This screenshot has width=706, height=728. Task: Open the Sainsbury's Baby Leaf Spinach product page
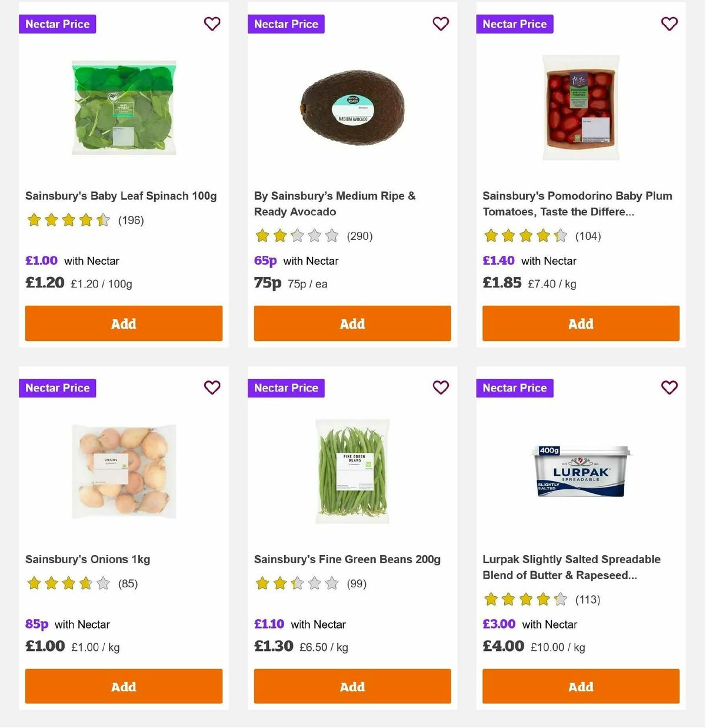[x=121, y=195]
